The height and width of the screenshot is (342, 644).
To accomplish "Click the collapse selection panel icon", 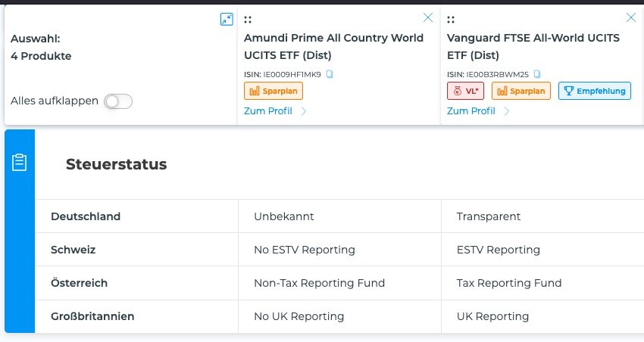I will [x=226, y=19].
